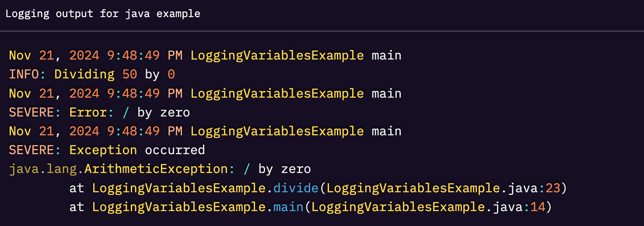Click line number 23 in the stack trace

point(553,188)
